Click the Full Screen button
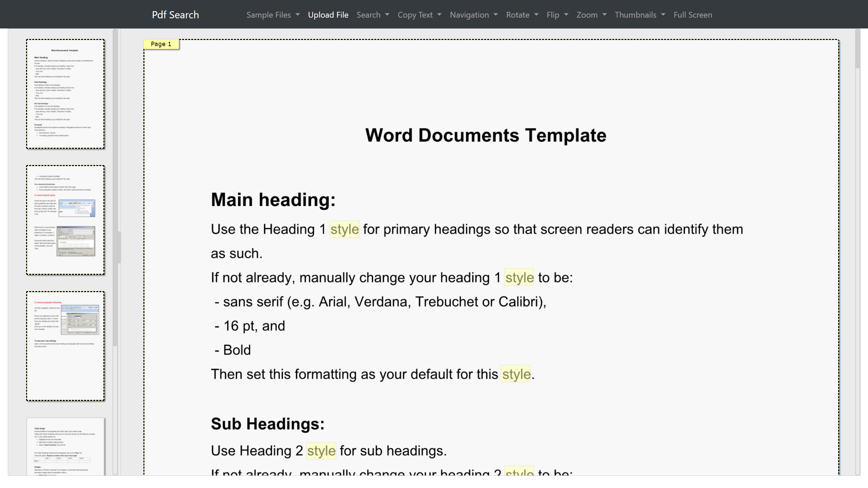The height and width of the screenshot is (488, 868). tap(693, 15)
